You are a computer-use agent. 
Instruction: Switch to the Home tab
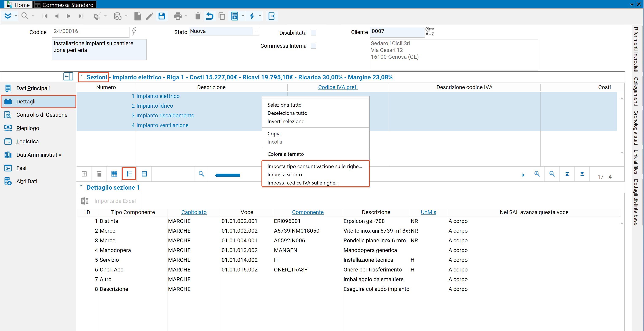click(19, 5)
